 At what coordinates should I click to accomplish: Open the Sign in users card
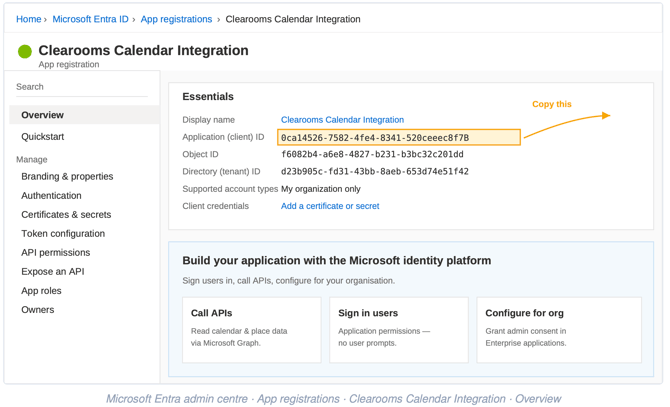coord(399,330)
